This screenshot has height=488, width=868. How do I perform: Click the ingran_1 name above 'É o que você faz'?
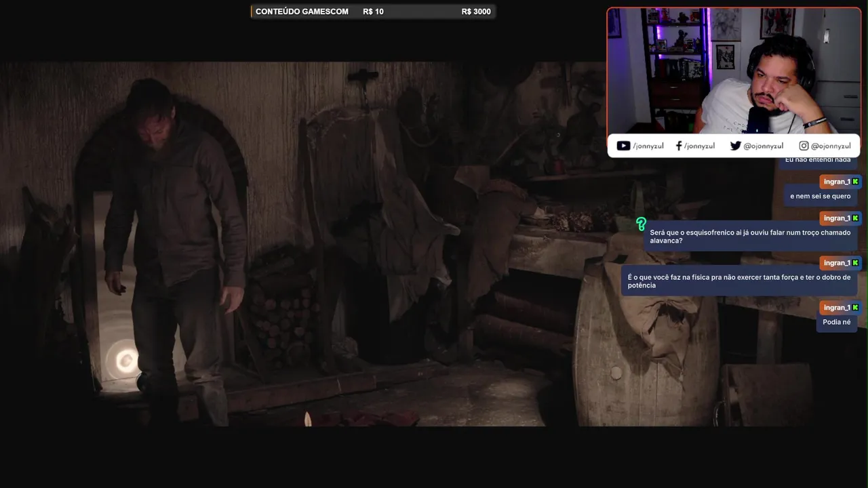837,263
